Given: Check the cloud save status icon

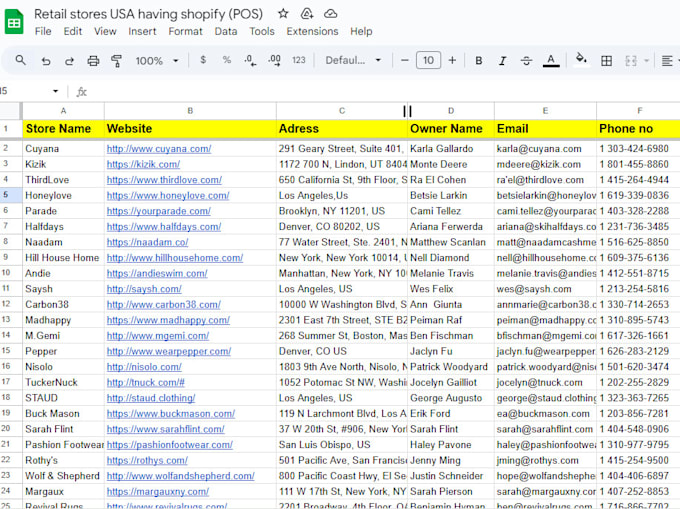Looking at the screenshot, I should point(330,14).
